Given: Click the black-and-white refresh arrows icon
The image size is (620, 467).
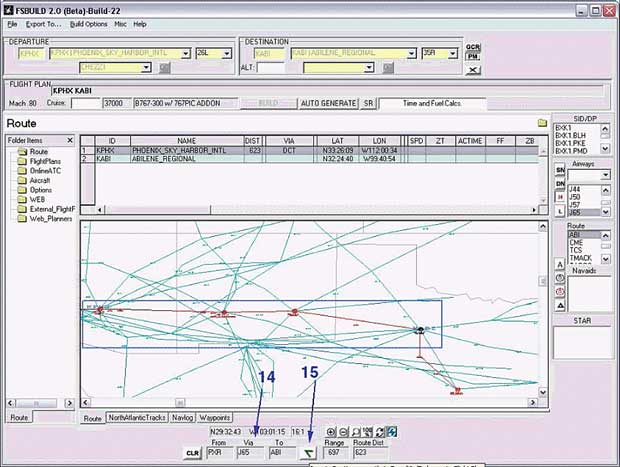Looking at the screenshot, I should pyautogui.click(x=380, y=432).
